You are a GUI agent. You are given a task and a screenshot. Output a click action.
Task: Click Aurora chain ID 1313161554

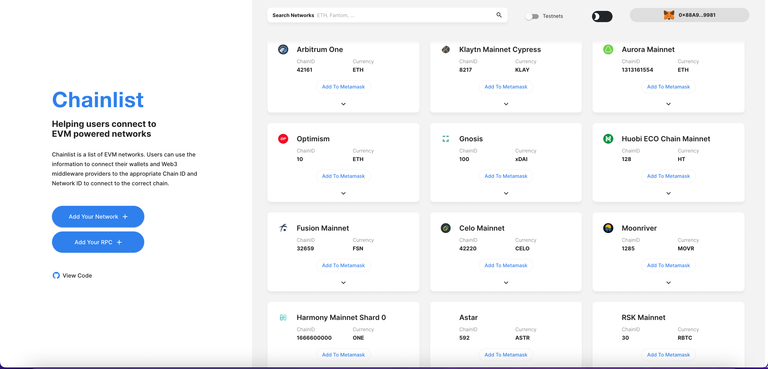pos(637,70)
